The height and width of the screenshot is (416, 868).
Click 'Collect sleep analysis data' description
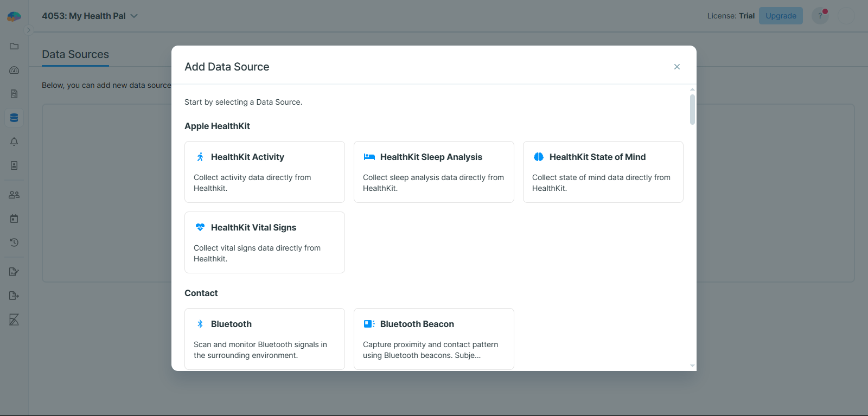433,183
